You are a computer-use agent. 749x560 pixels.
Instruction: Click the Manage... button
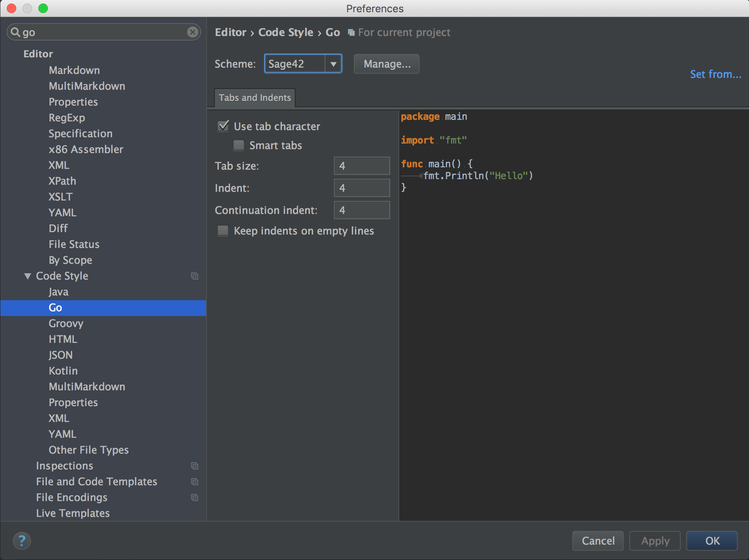(387, 64)
